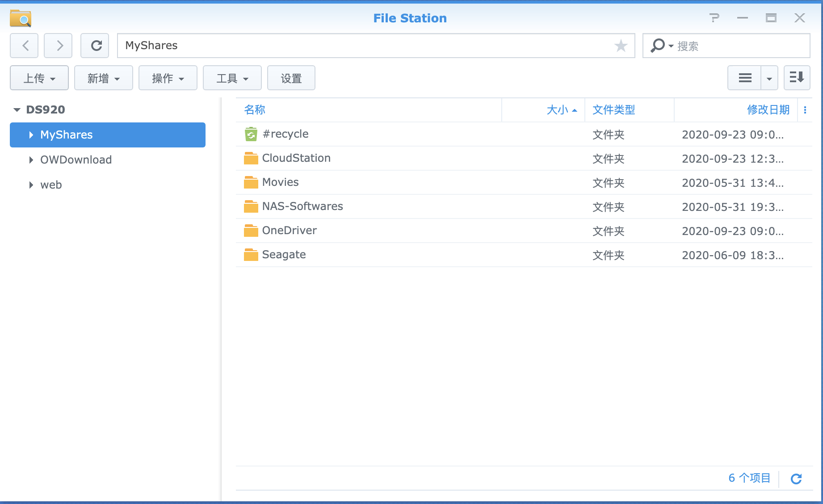Sort by 名称 column header
Screen dimensions: 823x504
pyautogui.click(x=369, y=110)
